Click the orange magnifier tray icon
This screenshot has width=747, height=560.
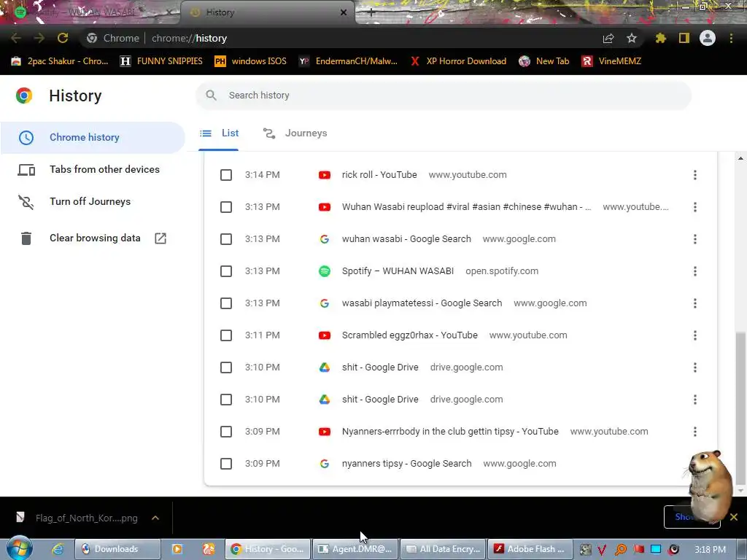[x=620, y=550]
